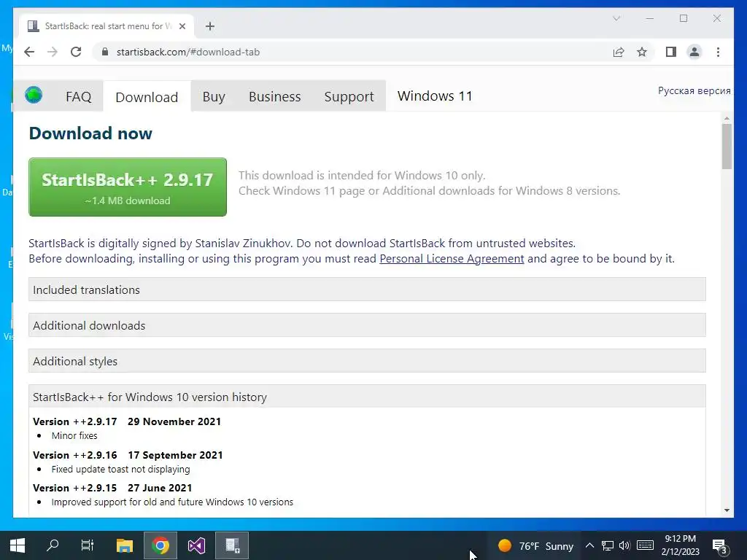Open the Chrome side panel icon
Image resolution: width=747 pixels, height=560 pixels.
tap(671, 52)
